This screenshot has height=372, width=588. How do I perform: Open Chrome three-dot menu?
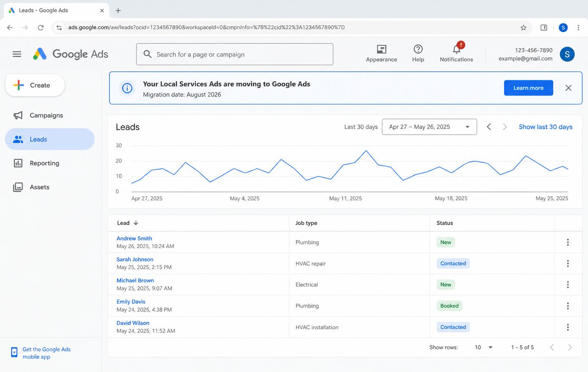[x=578, y=27]
